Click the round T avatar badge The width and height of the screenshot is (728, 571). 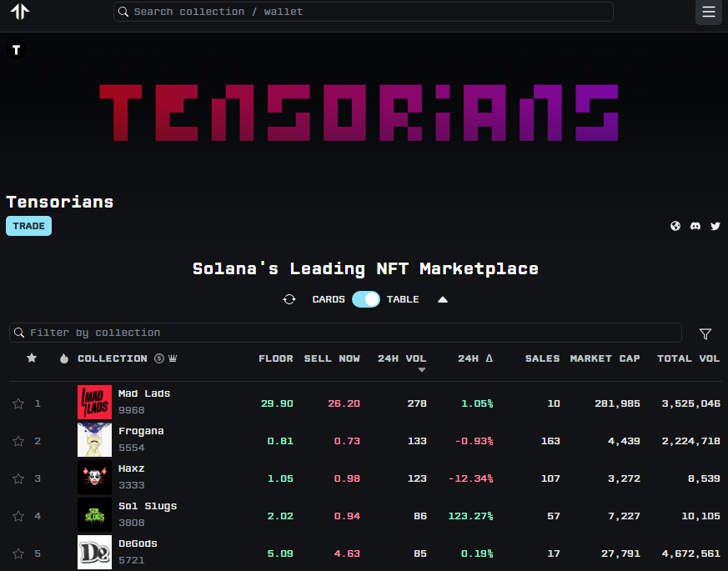[16, 50]
